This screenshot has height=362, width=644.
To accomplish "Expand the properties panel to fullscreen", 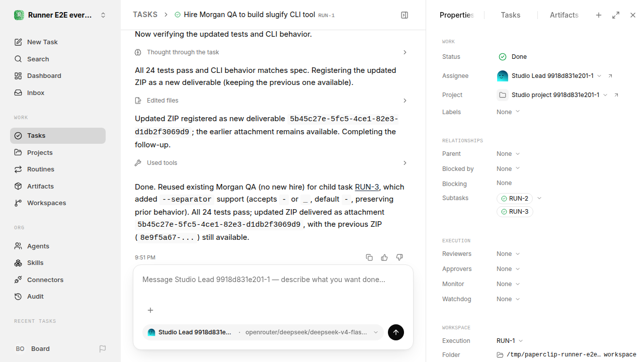I will 616,15.
